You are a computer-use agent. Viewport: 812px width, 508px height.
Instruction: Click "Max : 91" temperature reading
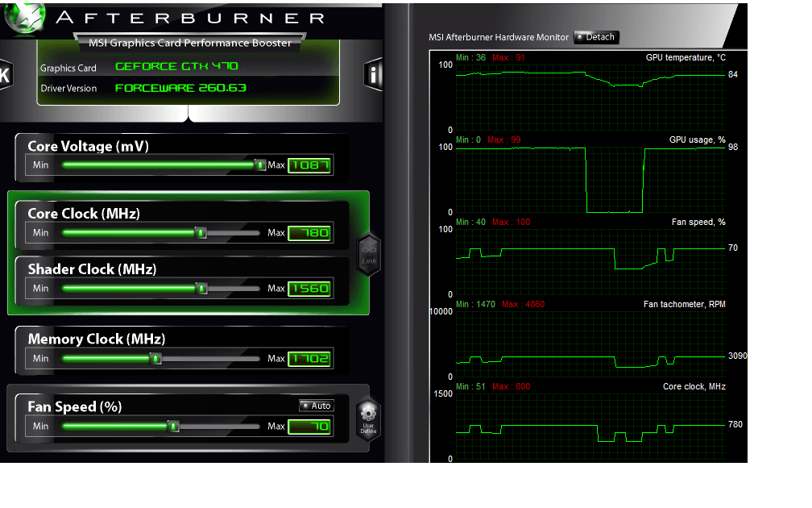click(508, 57)
